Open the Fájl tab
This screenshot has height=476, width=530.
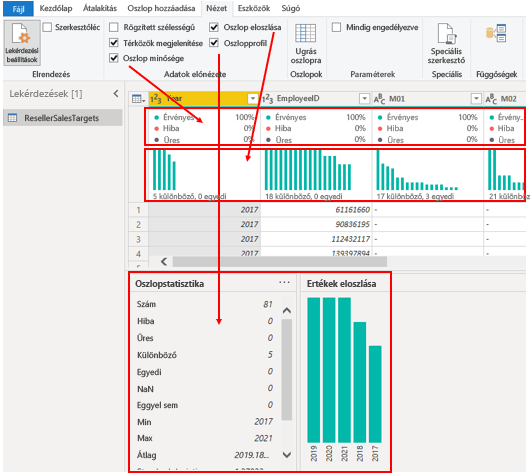tap(18, 9)
